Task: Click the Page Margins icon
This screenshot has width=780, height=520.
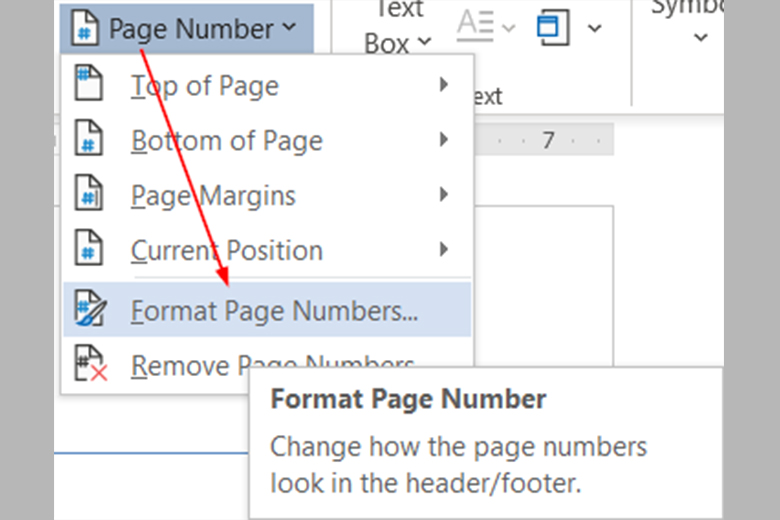Action: pyautogui.click(x=89, y=193)
